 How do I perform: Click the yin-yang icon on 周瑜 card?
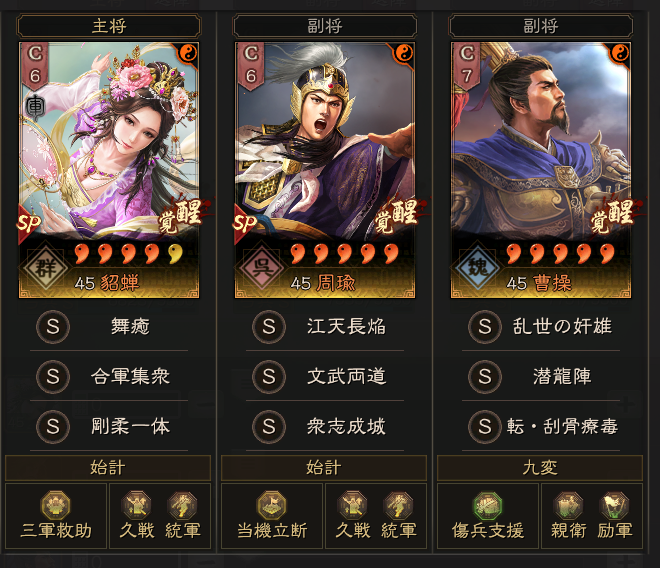[405, 53]
